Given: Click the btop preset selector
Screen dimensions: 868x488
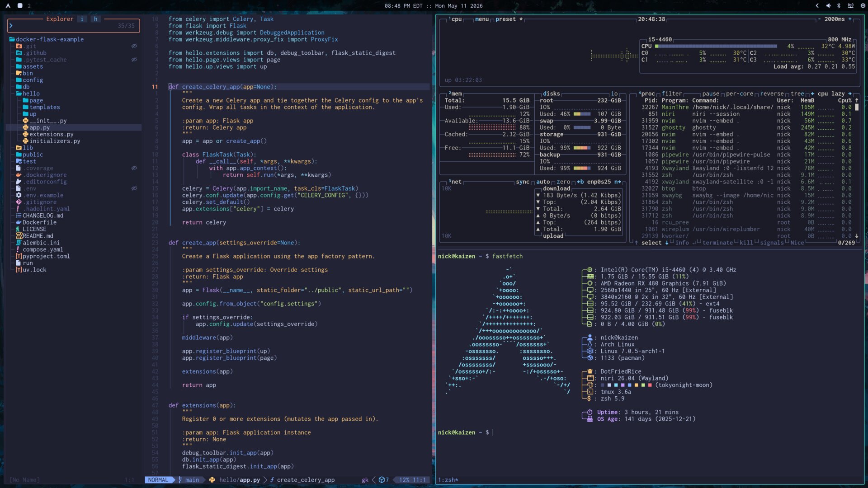Looking at the screenshot, I should pyautogui.click(x=509, y=19).
